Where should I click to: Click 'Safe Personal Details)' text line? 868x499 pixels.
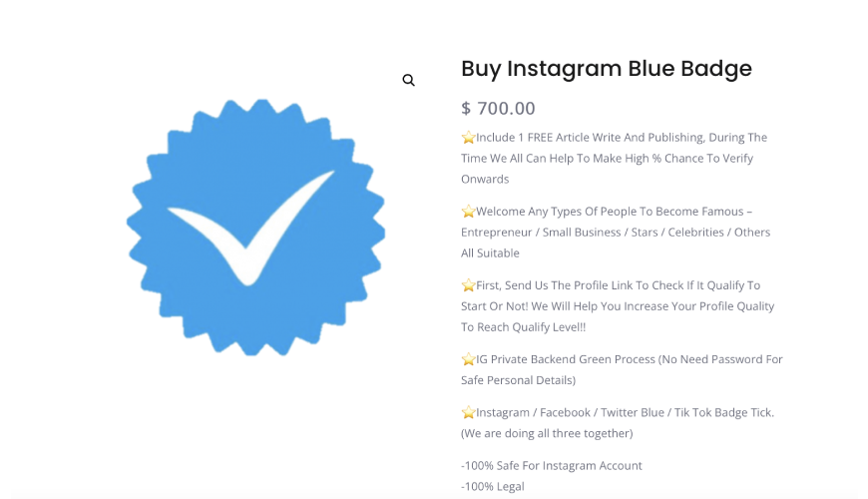point(518,380)
